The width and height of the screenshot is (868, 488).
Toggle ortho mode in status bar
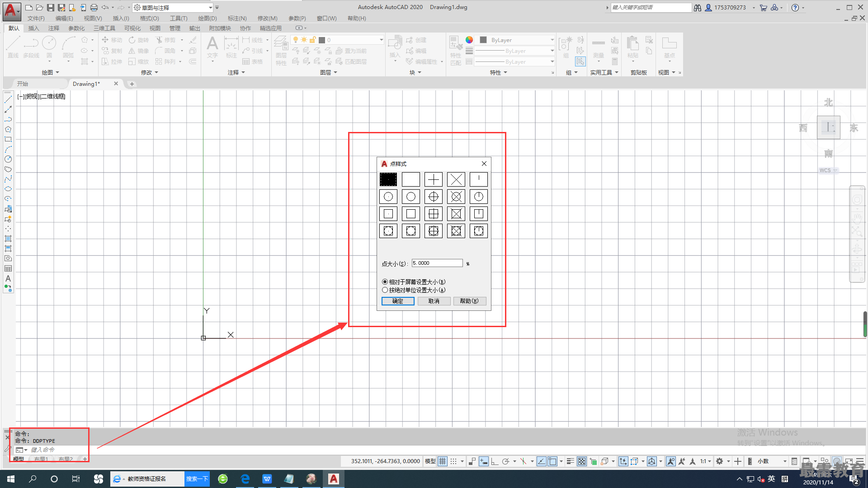(x=495, y=461)
